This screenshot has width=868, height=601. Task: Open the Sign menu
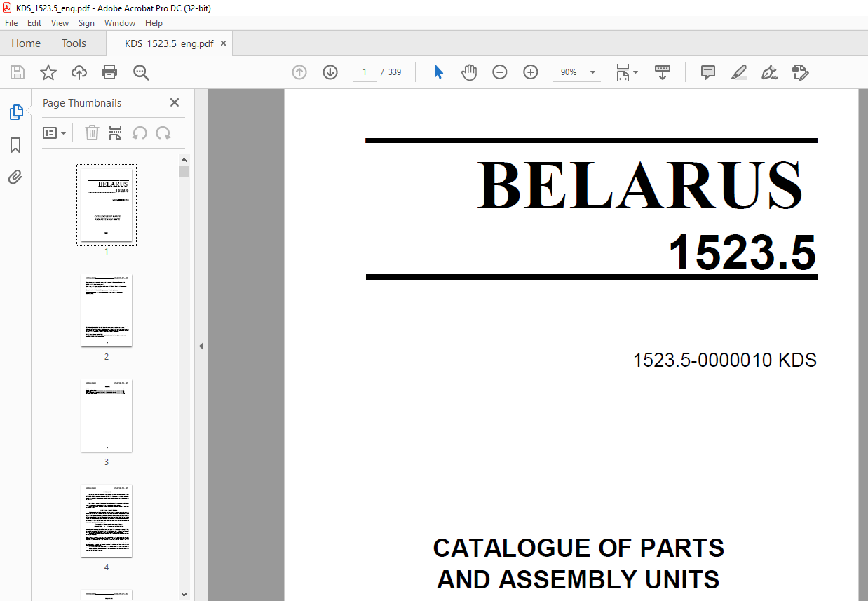(86, 23)
